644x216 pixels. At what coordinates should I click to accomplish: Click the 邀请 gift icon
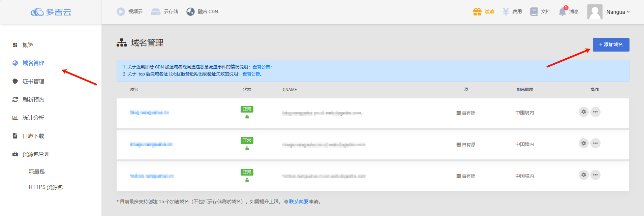tap(477, 11)
